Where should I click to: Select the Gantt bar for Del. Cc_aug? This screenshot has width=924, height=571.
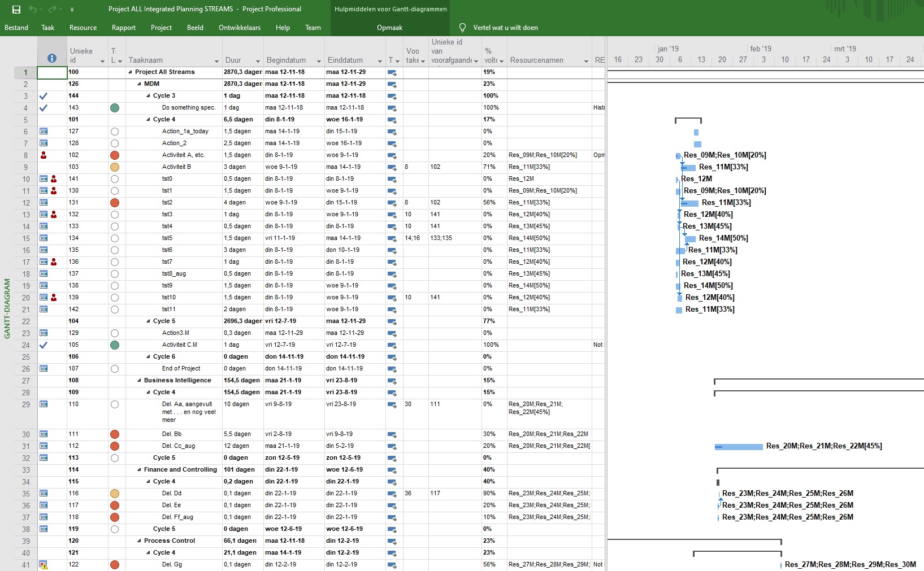[x=739, y=447]
